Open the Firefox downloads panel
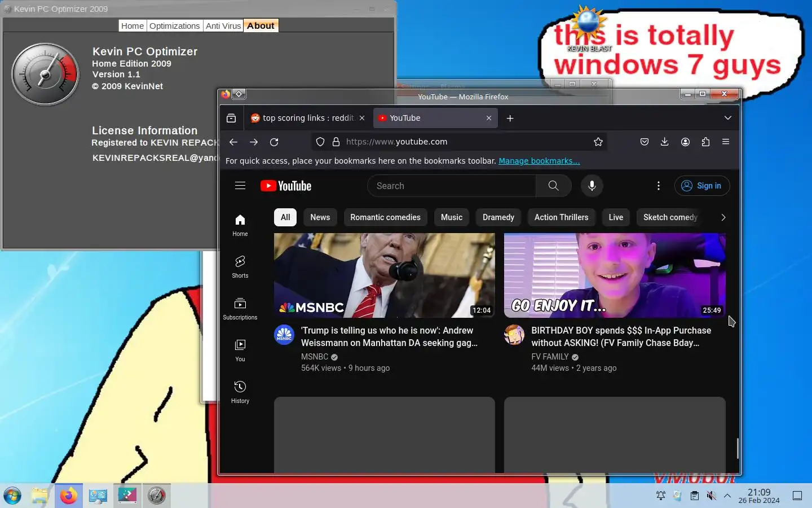 pos(665,142)
